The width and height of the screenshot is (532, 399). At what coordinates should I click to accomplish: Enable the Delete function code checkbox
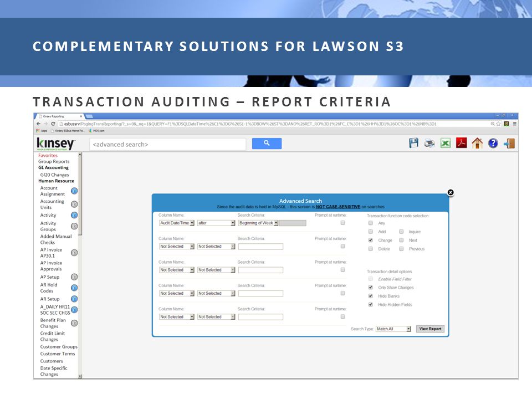[x=371, y=249]
